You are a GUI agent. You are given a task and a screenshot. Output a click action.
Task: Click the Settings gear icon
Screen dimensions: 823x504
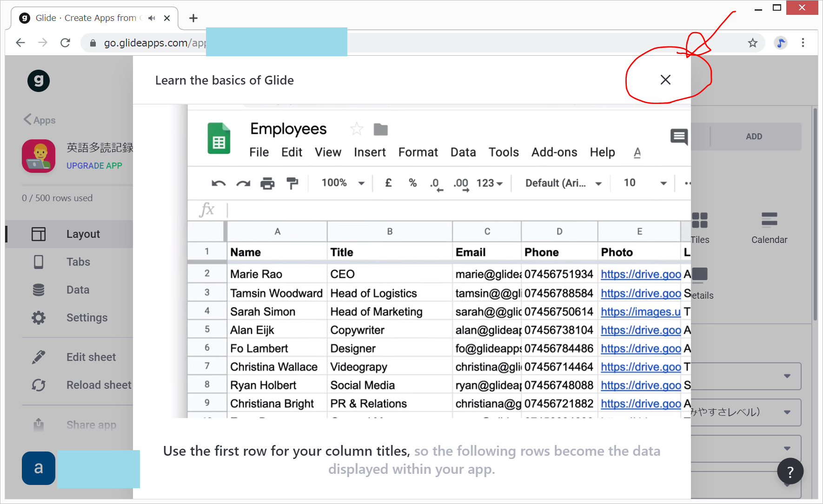(39, 318)
